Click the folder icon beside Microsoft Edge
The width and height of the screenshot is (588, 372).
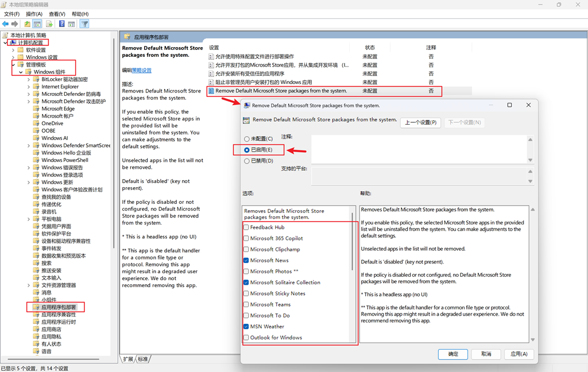click(x=36, y=108)
